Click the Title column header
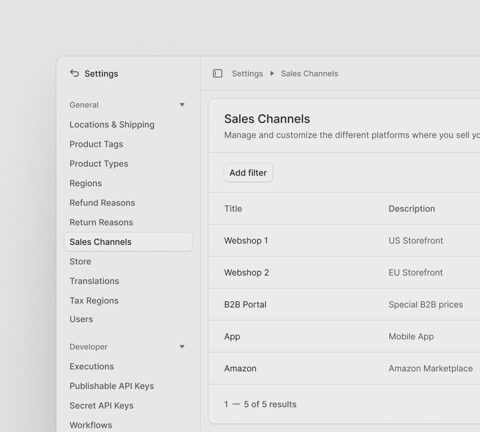Screen dimensions: 480x432 pos(233,209)
